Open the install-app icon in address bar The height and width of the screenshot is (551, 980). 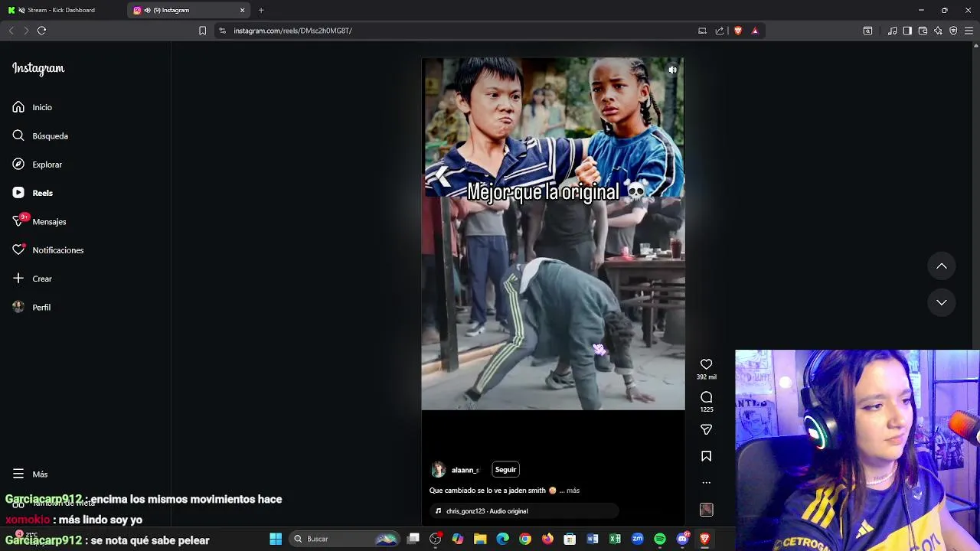pos(702,31)
